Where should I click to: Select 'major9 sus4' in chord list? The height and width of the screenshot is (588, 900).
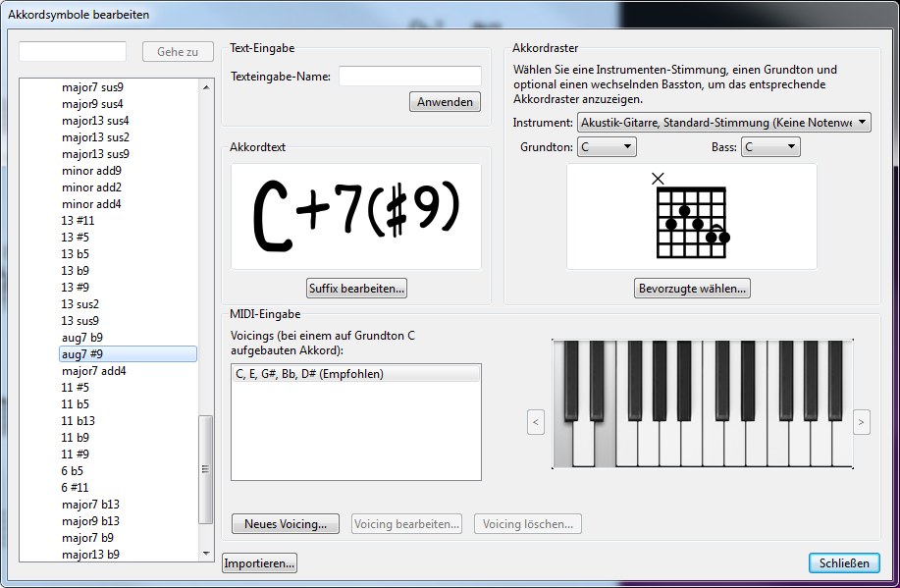[92, 104]
